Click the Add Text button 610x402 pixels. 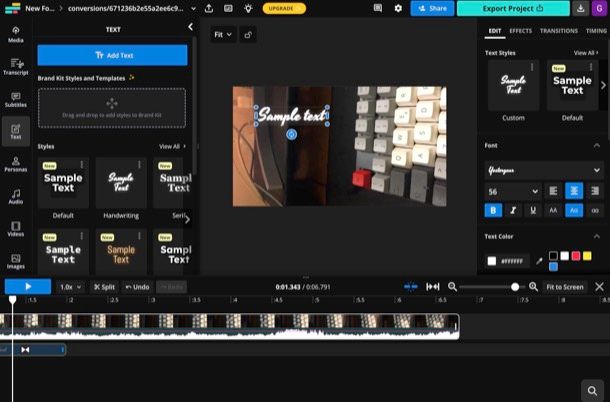pos(112,55)
